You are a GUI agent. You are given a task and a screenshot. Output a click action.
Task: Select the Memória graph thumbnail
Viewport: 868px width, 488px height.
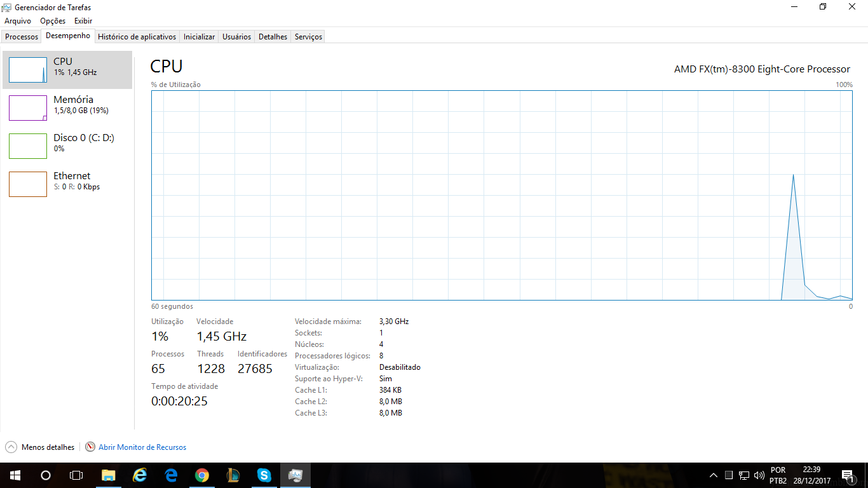click(28, 108)
